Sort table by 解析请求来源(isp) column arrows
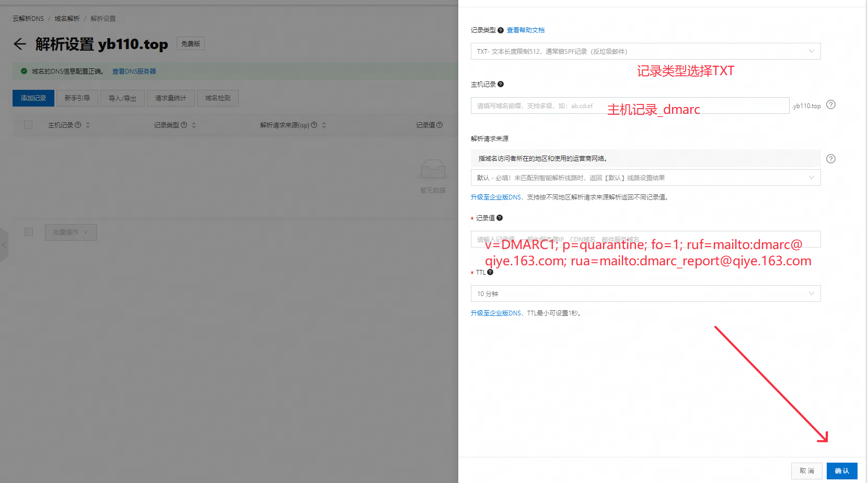The width and height of the screenshot is (868, 483). [324, 125]
